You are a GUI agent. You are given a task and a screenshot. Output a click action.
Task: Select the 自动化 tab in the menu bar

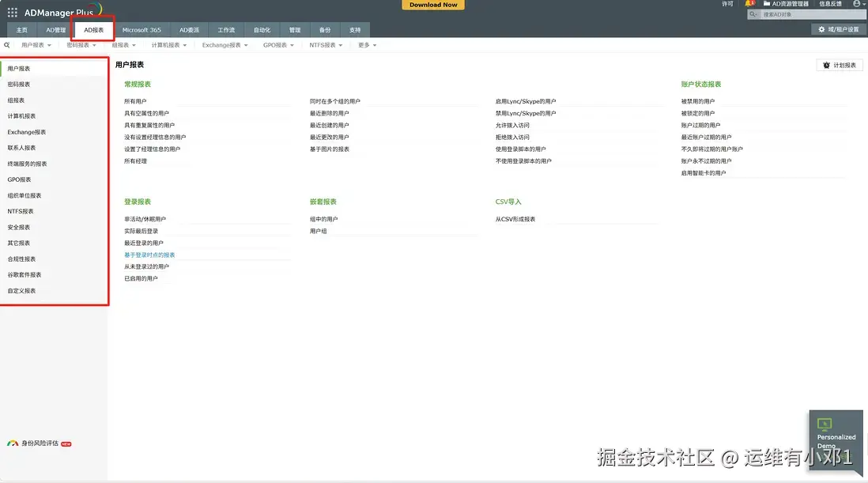(262, 29)
